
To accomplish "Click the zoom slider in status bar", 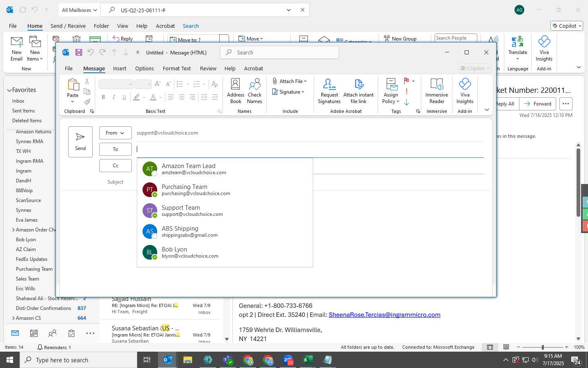I will [x=543, y=347].
